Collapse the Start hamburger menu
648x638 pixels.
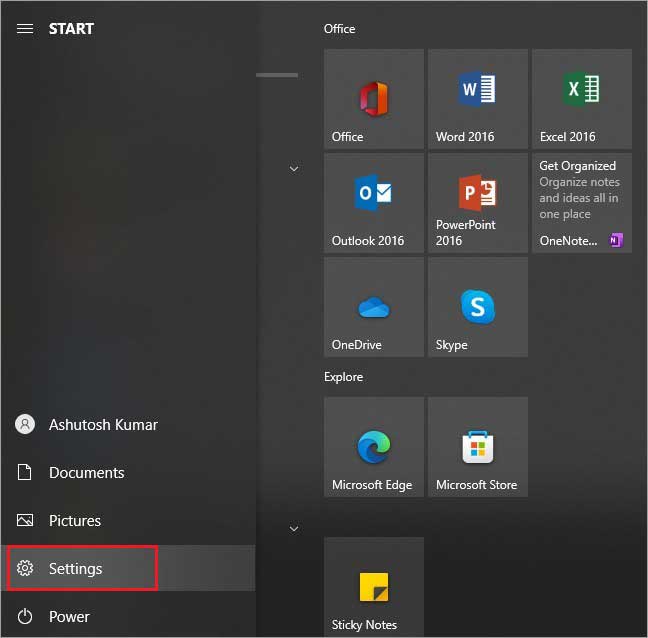(25, 29)
